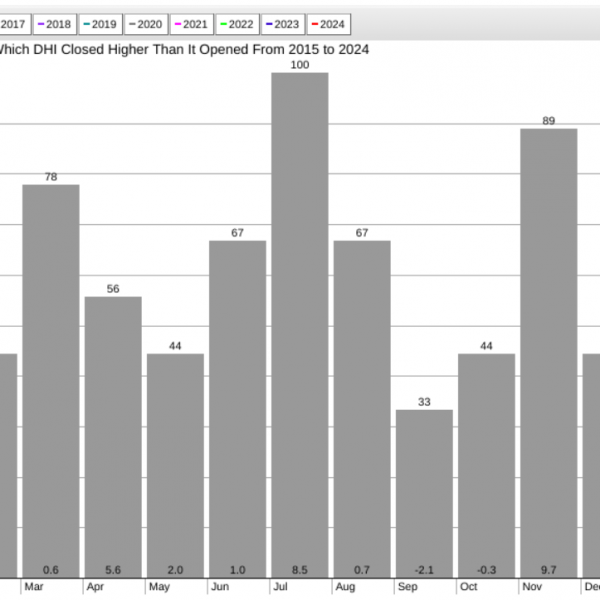Viewport: 600px width, 600px height.
Task: Click the April bar labeled 56
Action: click(113, 437)
